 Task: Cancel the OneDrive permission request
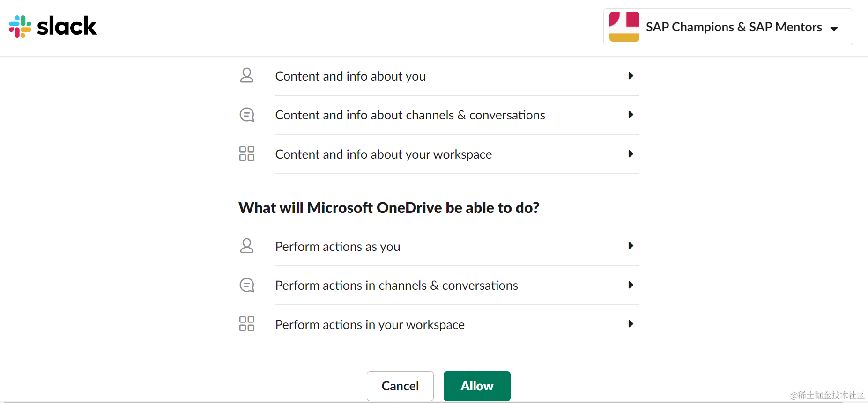tap(400, 386)
